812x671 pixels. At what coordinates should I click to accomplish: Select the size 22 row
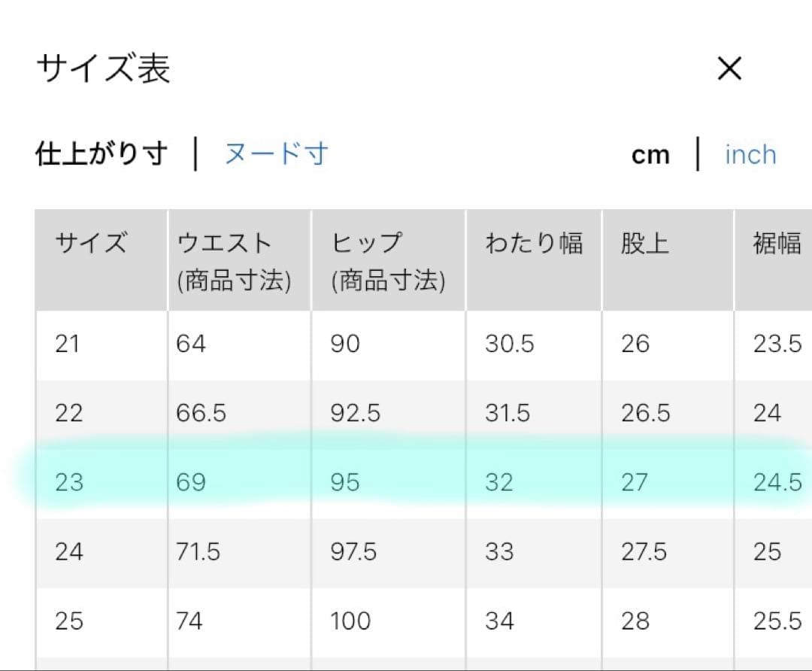(423, 414)
